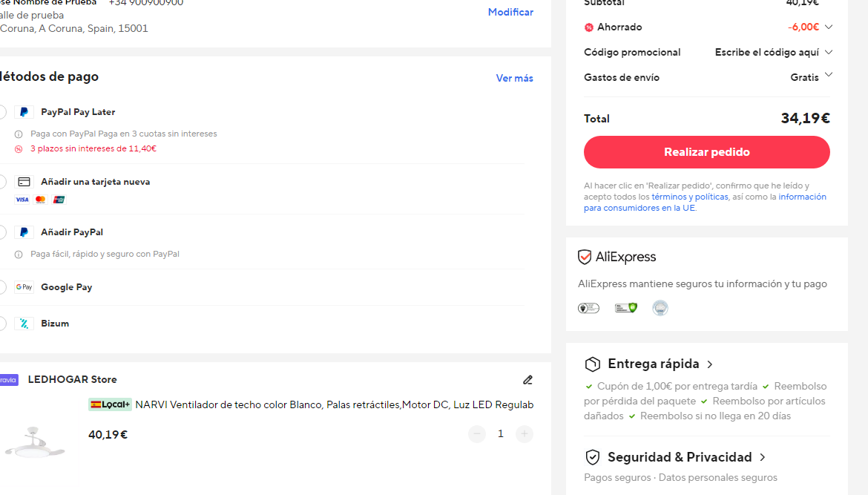Increase product quantity with plus button
The height and width of the screenshot is (495, 868).
pos(525,434)
